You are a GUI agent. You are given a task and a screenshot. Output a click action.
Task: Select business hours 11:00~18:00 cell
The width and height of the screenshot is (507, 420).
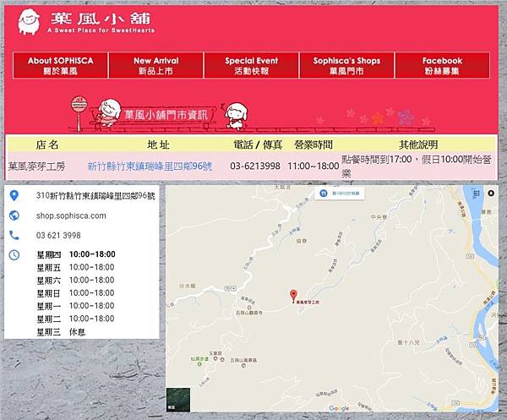(313, 166)
